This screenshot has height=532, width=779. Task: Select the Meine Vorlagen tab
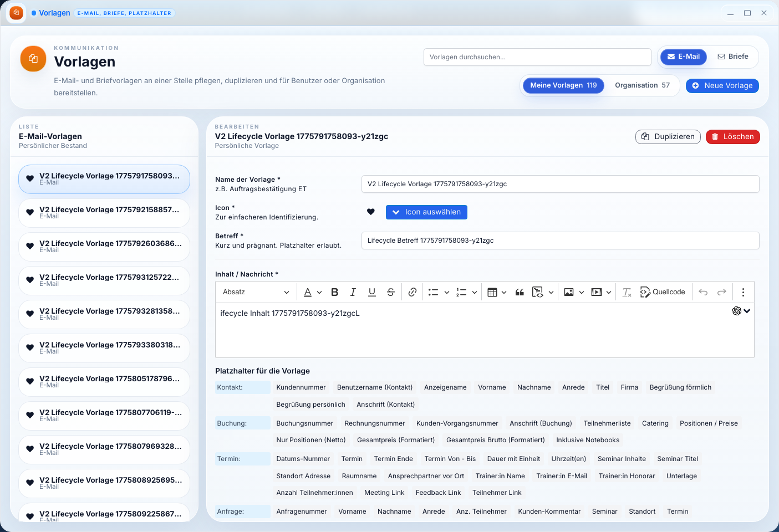click(563, 85)
